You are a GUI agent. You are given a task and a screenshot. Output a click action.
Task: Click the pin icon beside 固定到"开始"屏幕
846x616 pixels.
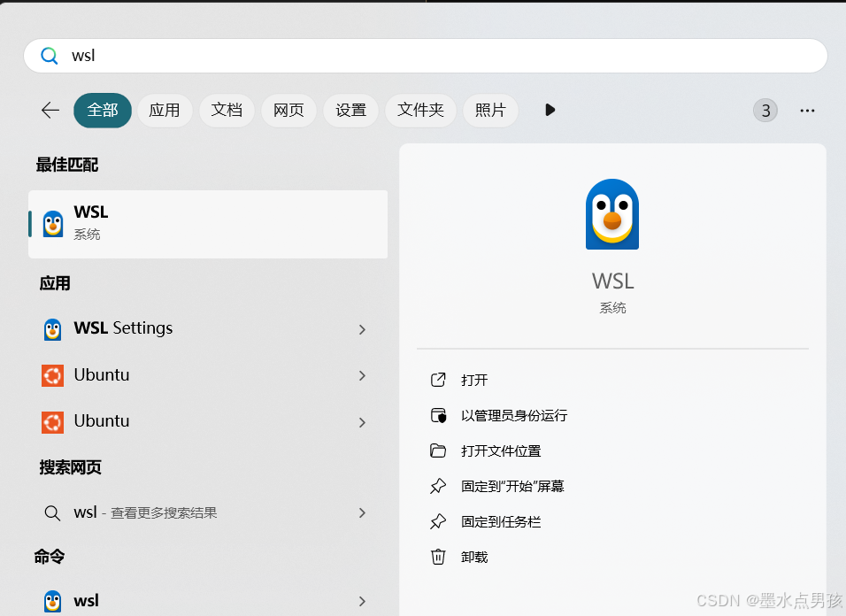438,486
